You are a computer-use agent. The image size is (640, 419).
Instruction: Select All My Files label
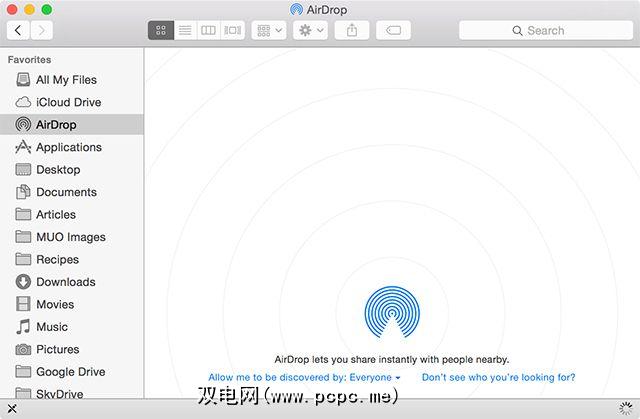[x=67, y=80]
